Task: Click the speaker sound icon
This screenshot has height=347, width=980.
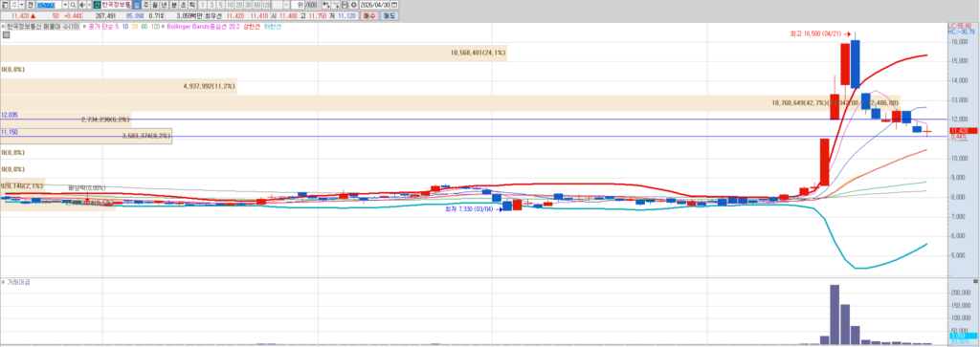Action: [82, 5]
